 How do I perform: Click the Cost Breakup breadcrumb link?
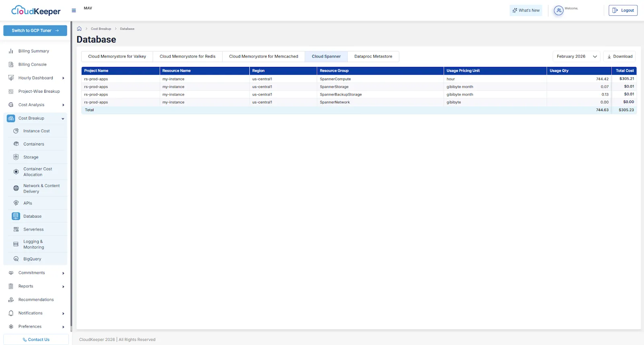coord(101,29)
